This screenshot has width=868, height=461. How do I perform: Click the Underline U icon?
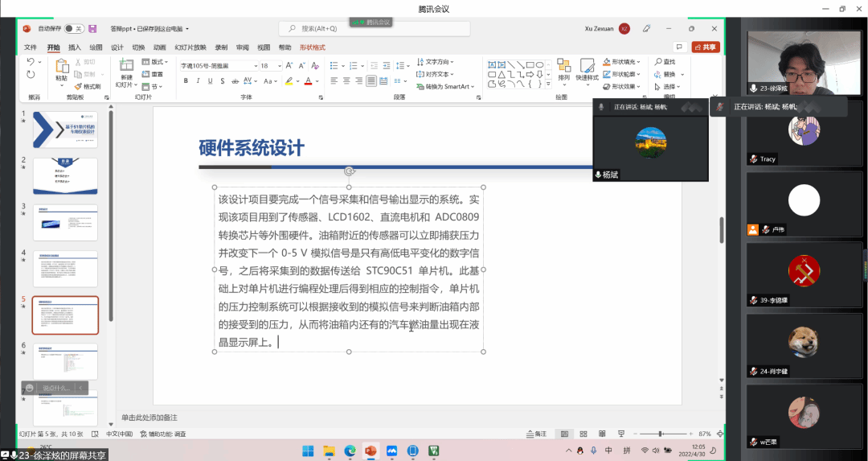(x=209, y=80)
